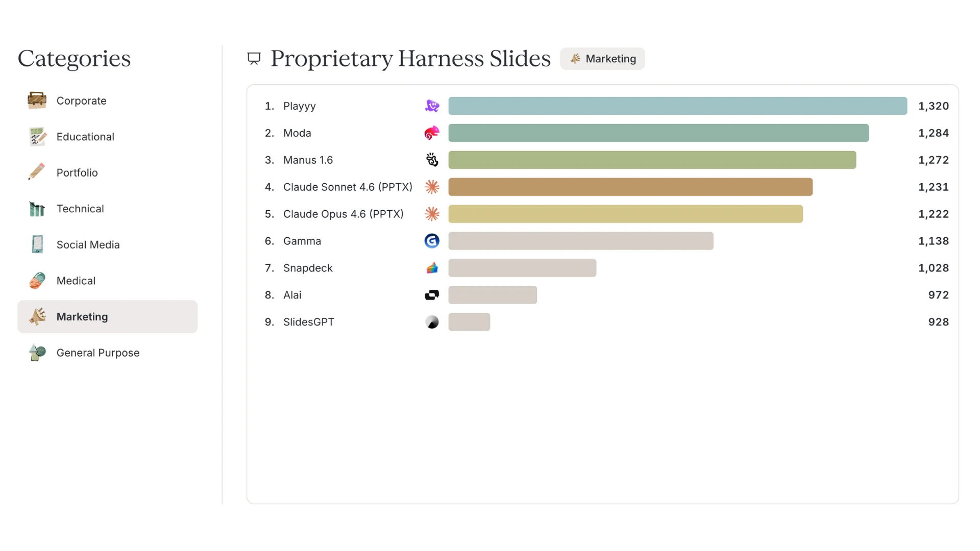Click the Moda logo icon
Screen dimensions: 980x551
pos(432,133)
